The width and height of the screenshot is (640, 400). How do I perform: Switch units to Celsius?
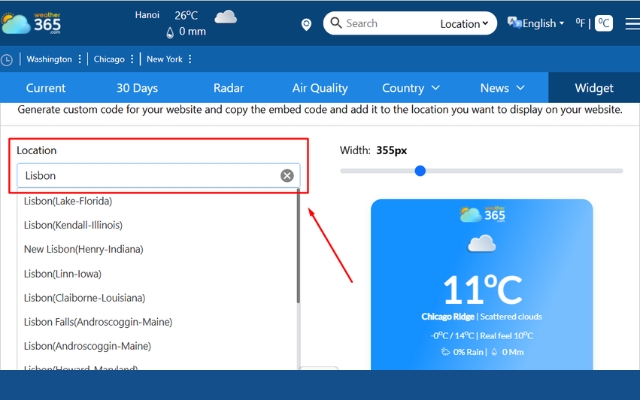[604, 23]
